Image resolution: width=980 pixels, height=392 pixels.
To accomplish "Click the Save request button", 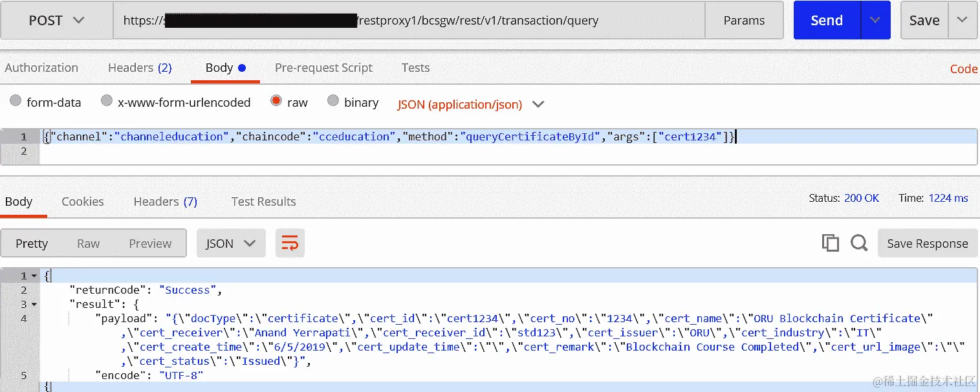I will pyautogui.click(x=924, y=20).
